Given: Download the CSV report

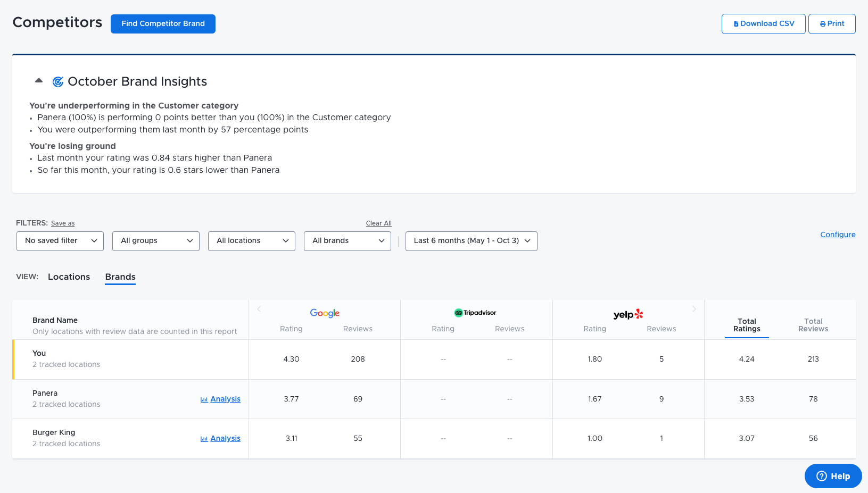Looking at the screenshot, I should click(763, 24).
